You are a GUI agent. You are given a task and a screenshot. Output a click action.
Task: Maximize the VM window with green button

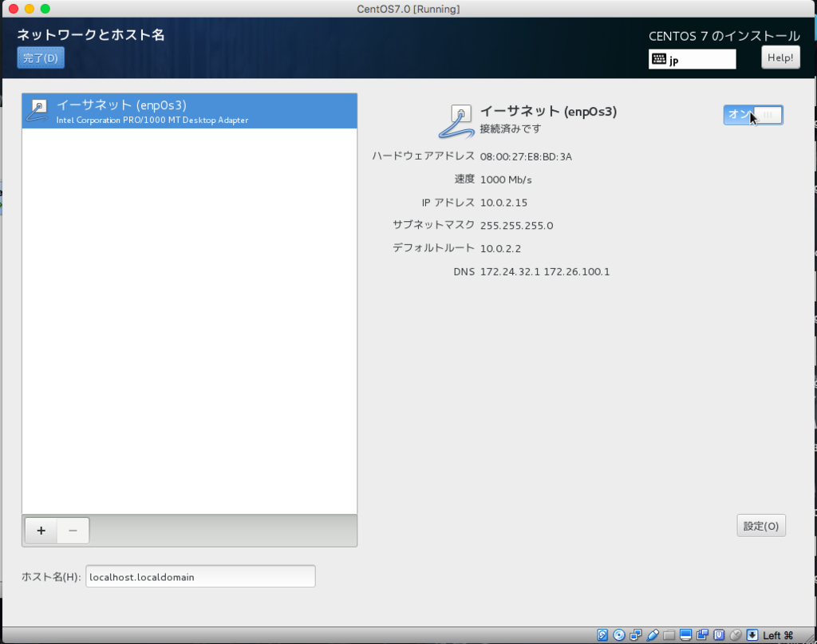tap(45, 9)
